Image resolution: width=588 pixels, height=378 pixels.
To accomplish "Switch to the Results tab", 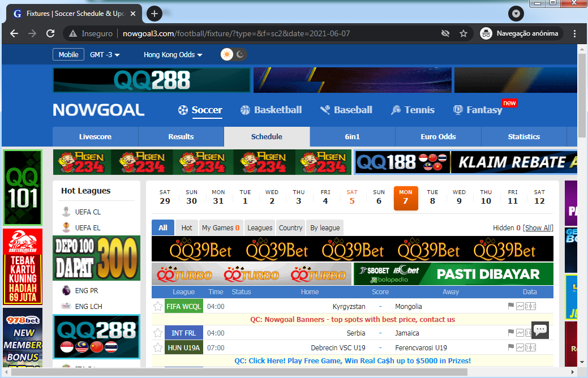I will [181, 136].
